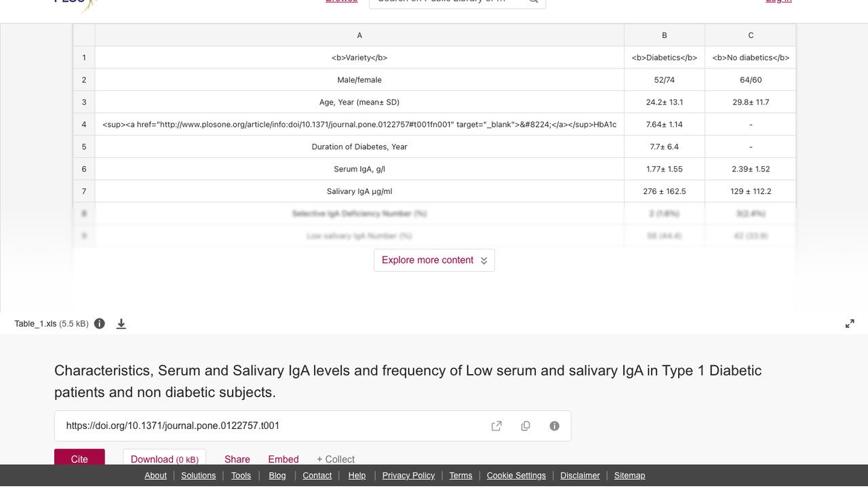The height and width of the screenshot is (488, 868).
Task: Select column B header in the table
Action: tap(665, 35)
